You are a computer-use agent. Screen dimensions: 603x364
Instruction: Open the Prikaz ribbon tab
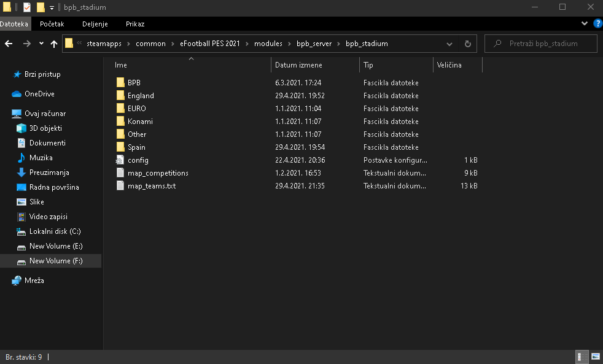tap(135, 24)
